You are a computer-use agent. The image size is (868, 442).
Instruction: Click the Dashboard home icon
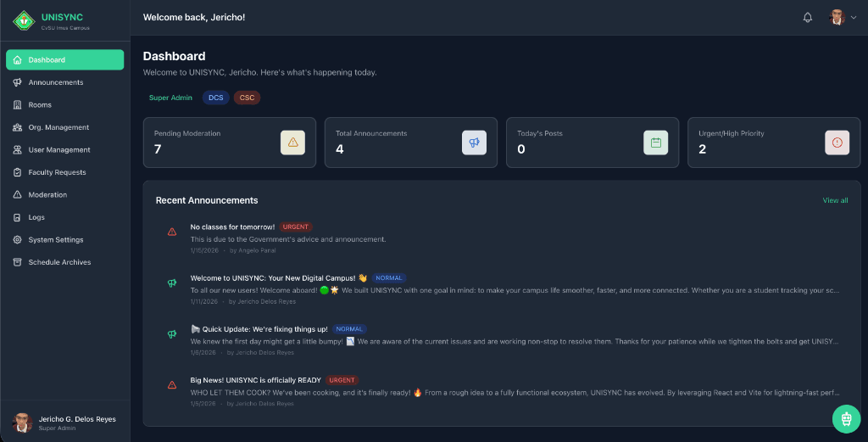pyautogui.click(x=17, y=60)
